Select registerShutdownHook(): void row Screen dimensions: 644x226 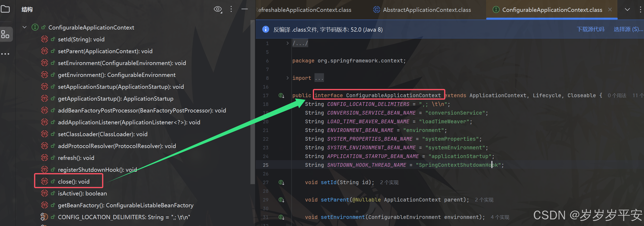[x=97, y=170]
